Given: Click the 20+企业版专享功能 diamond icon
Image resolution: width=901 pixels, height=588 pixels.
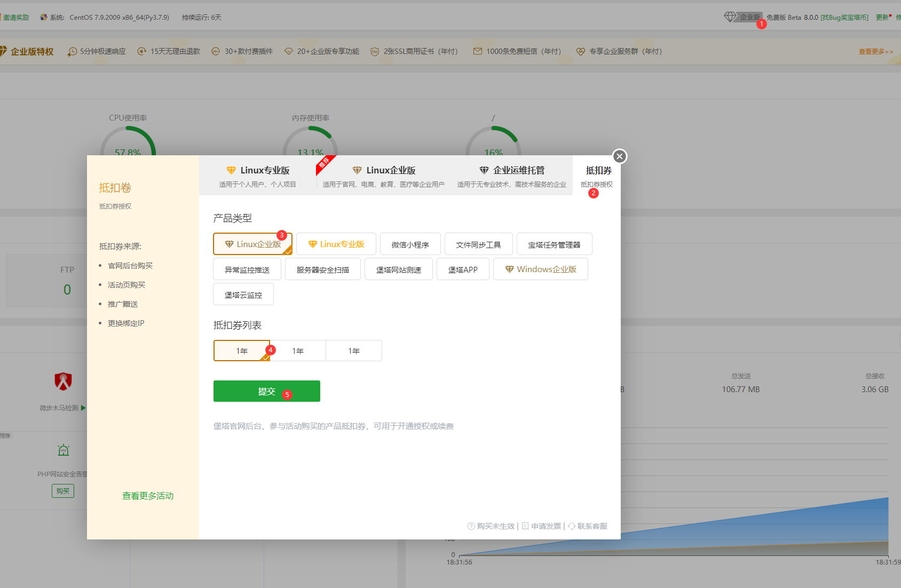Looking at the screenshot, I should click(289, 51).
